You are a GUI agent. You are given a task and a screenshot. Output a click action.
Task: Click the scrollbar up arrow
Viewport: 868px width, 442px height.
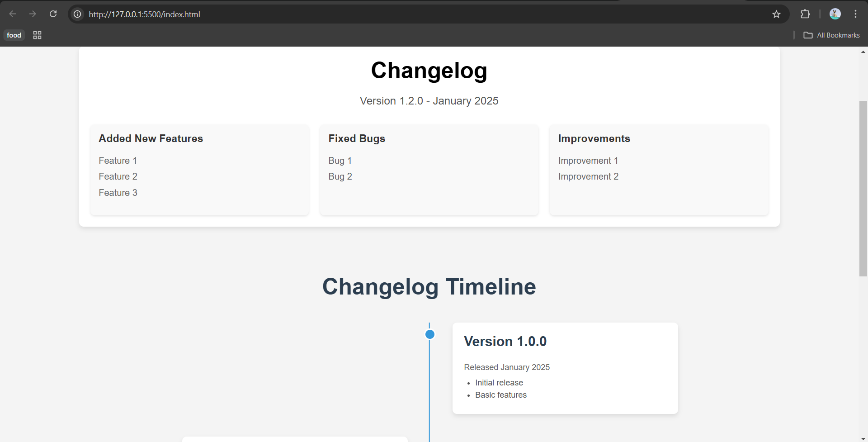click(863, 52)
